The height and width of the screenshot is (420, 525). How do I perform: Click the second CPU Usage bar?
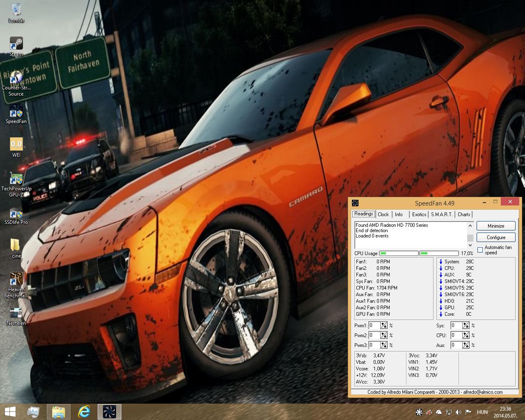[439, 253]
